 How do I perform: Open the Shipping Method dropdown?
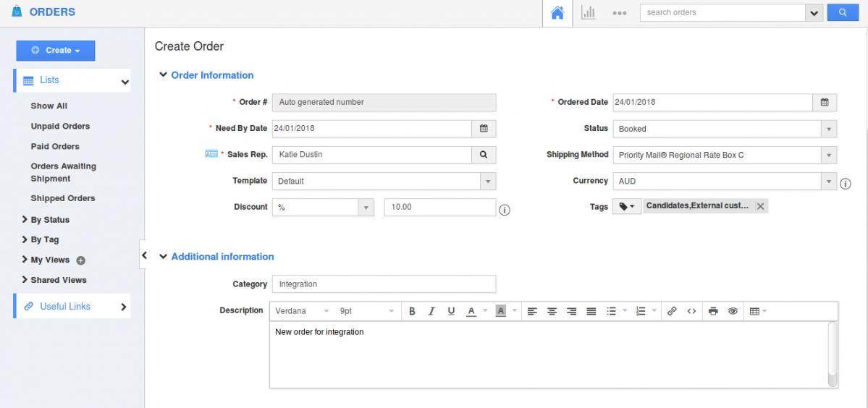click(x=725, y=155)
